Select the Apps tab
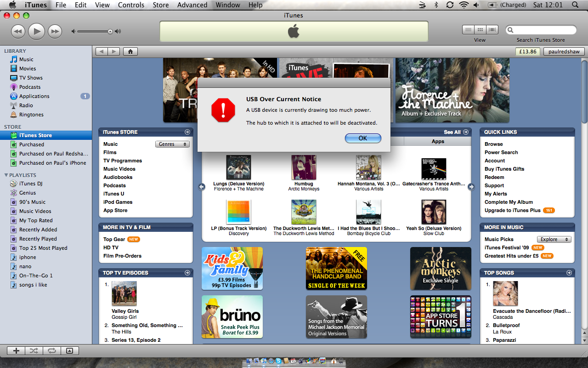Screen dimensions: 588x368 [438, 142]
